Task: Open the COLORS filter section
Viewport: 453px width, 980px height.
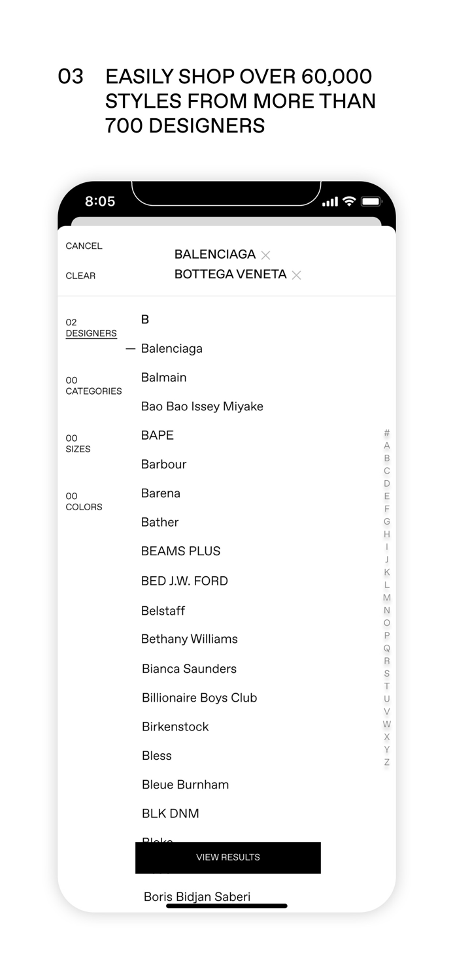Action: [84, 501]
